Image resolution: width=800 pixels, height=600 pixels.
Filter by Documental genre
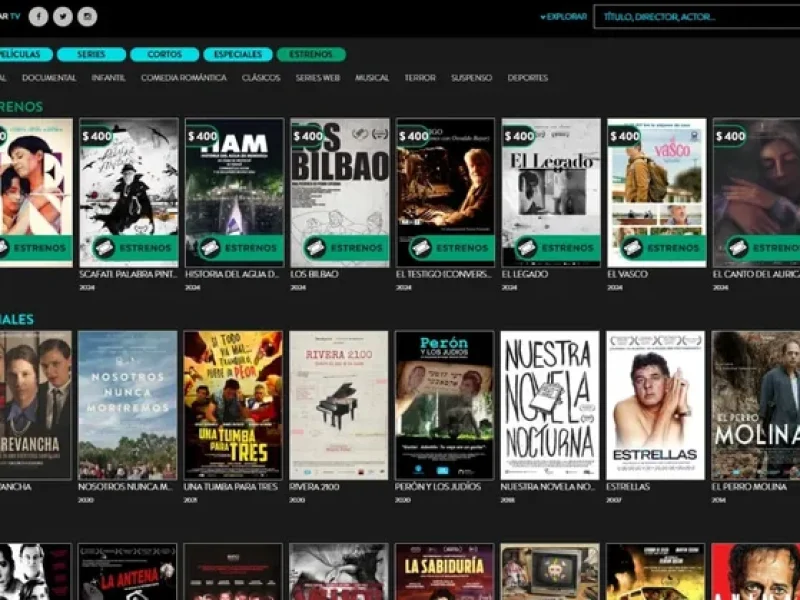click(49, 78)
